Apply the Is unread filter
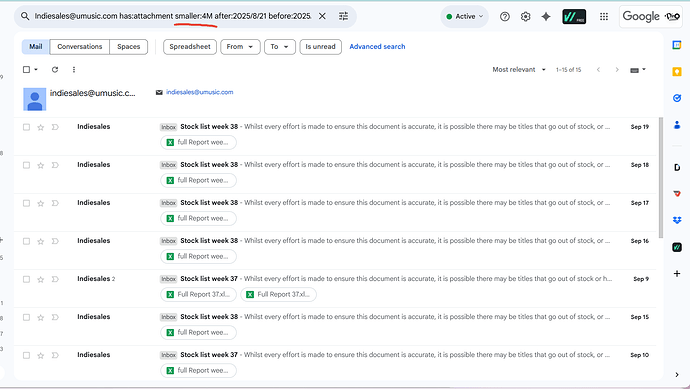Image resolution: width=690 pixels, height=389 pixels. tap(320, 47)
